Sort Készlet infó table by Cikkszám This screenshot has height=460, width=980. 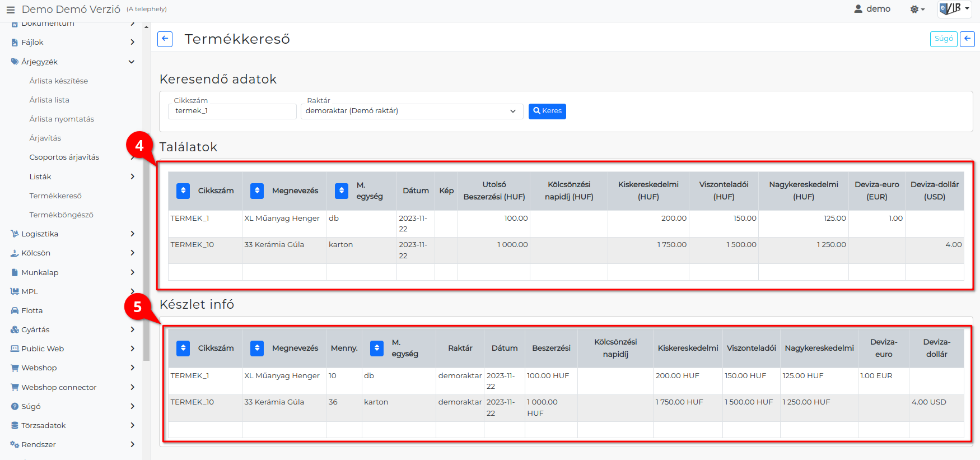coord(183,348)
